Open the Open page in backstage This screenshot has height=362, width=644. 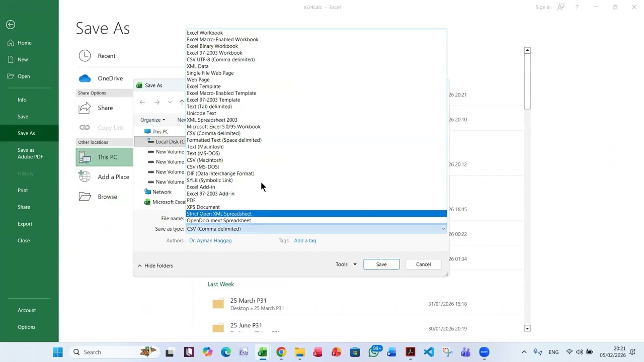(24, 76)
